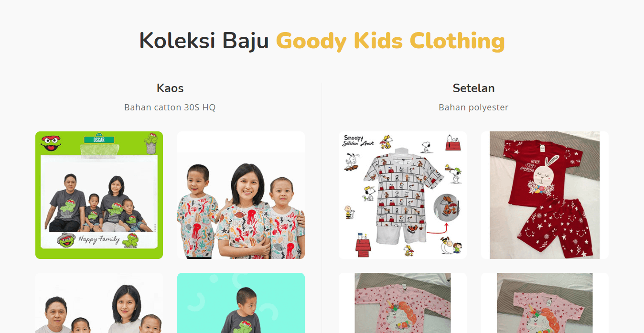Click the Goody Kids Clothing yellow title

[390, 41]
